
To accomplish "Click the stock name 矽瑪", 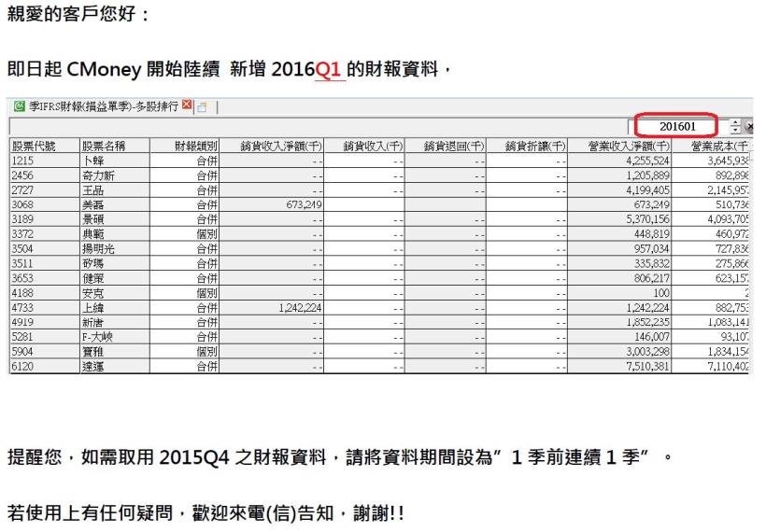I will click(92, 263).
